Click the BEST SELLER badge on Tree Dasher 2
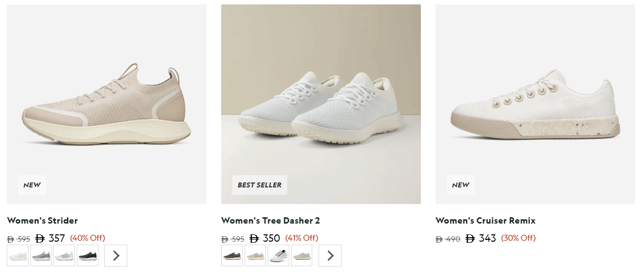The image size is (644, 274). (260, 185)
